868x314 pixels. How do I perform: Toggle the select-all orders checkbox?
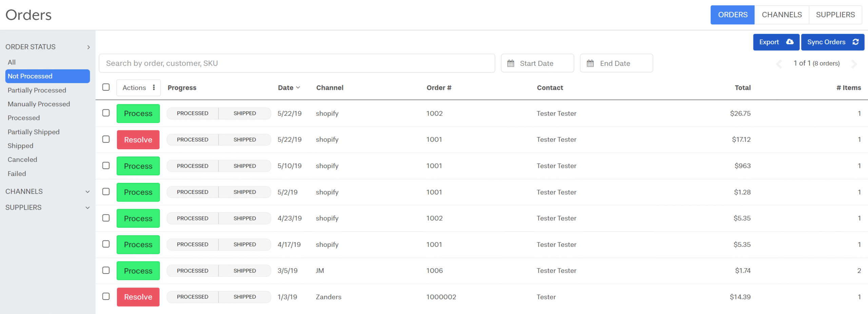click(106, 87)
